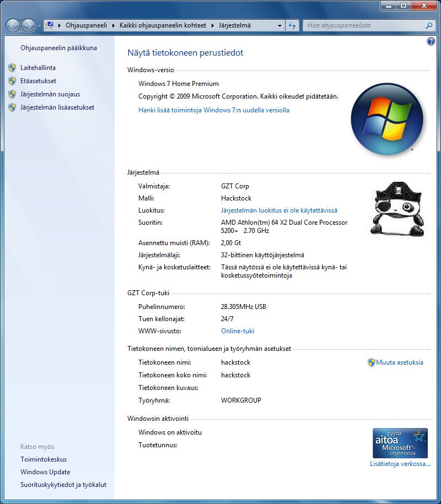Minimize the Järjestelmä window

click(389, 6)
